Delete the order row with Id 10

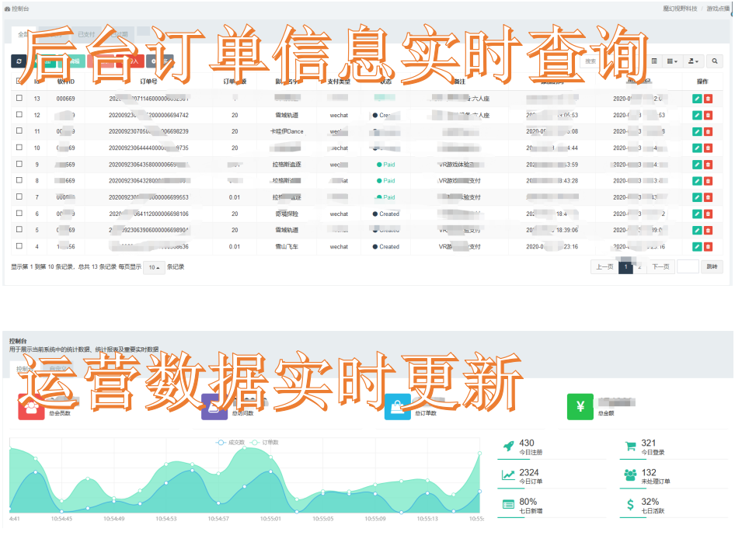pyautogui.click(x=708, y=148)
